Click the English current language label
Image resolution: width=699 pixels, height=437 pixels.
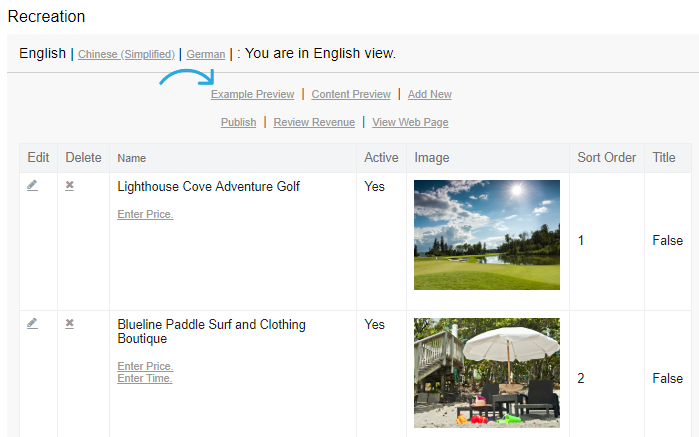pyautogui.click(x=42, y=53)
